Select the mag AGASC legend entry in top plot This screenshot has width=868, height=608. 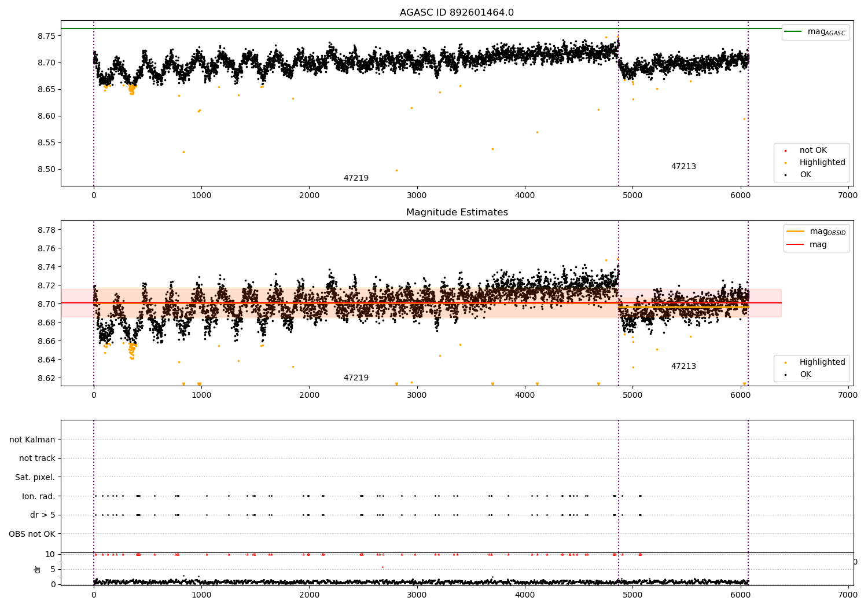click(816, 32)
